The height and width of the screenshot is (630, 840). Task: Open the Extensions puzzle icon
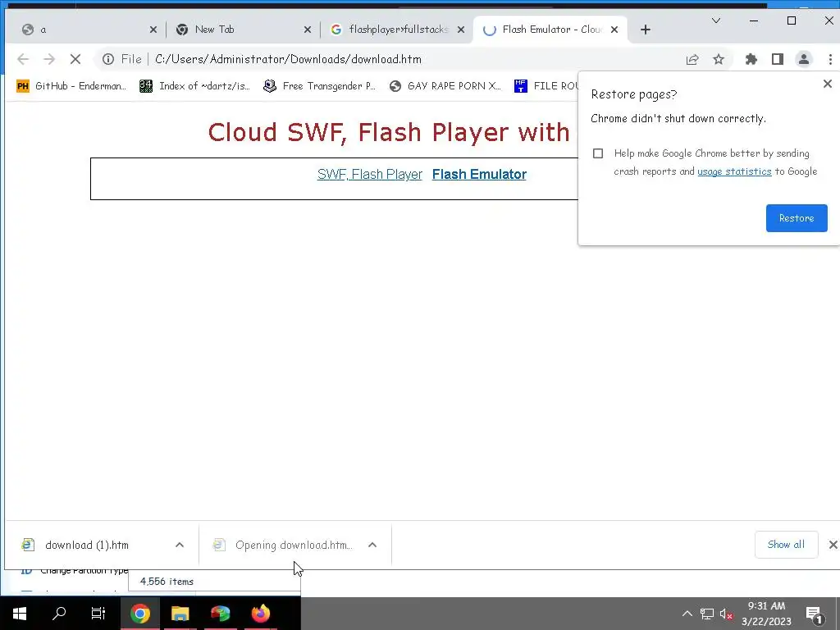[751, 59]
